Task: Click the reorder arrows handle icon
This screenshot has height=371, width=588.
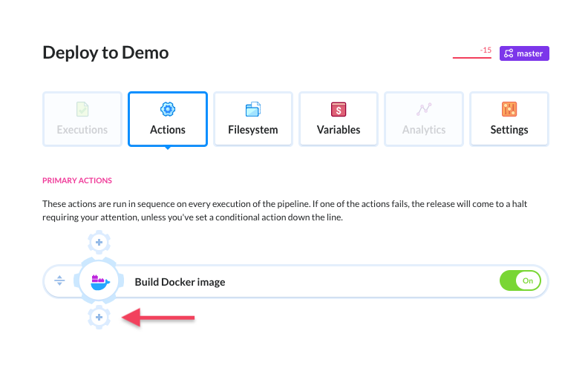Action: point(59,280)
